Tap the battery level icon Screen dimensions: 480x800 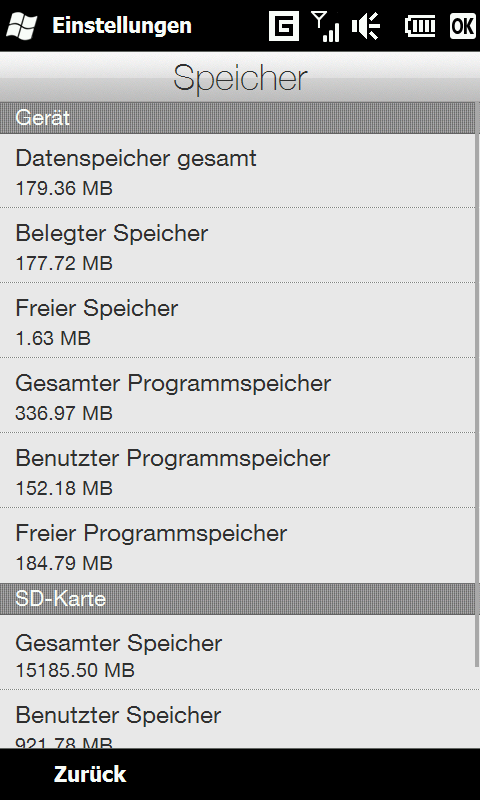click(420, 26)
